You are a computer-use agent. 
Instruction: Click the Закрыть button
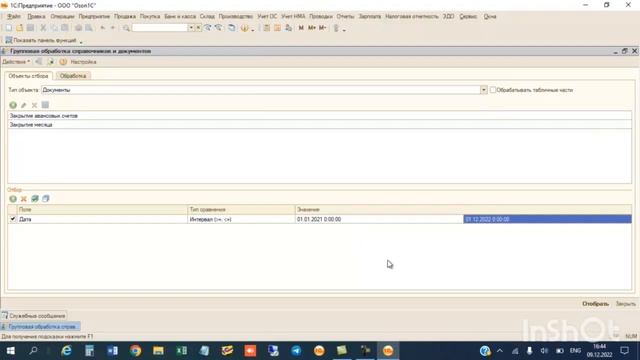tap(625, 304)
